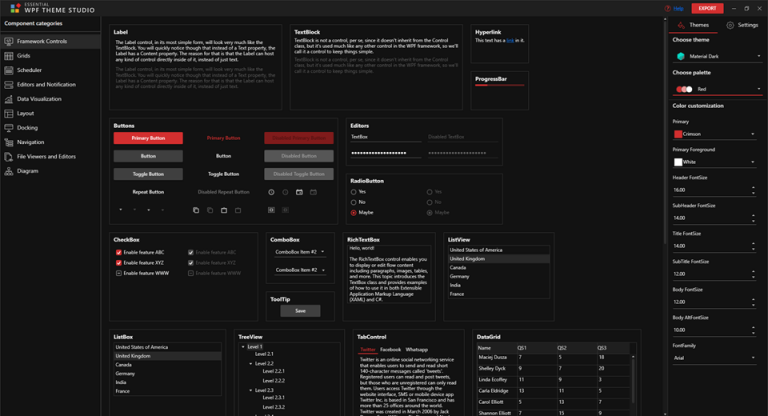
Task: Open the Primary Foreground White dropdown
Action: point(715,162)
